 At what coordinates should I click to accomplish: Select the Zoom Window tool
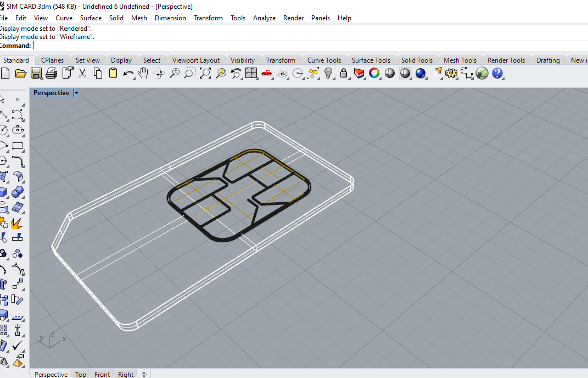(190, 73)
